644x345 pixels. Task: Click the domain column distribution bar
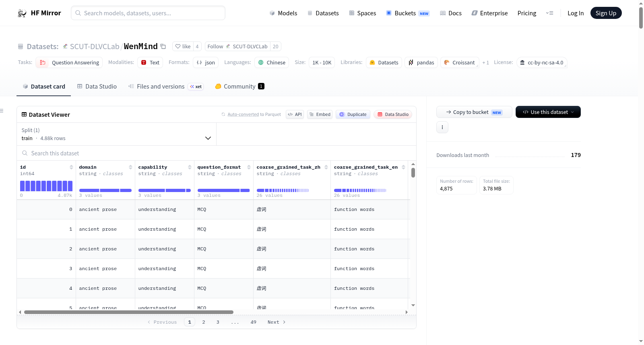[x=105, y=190]
